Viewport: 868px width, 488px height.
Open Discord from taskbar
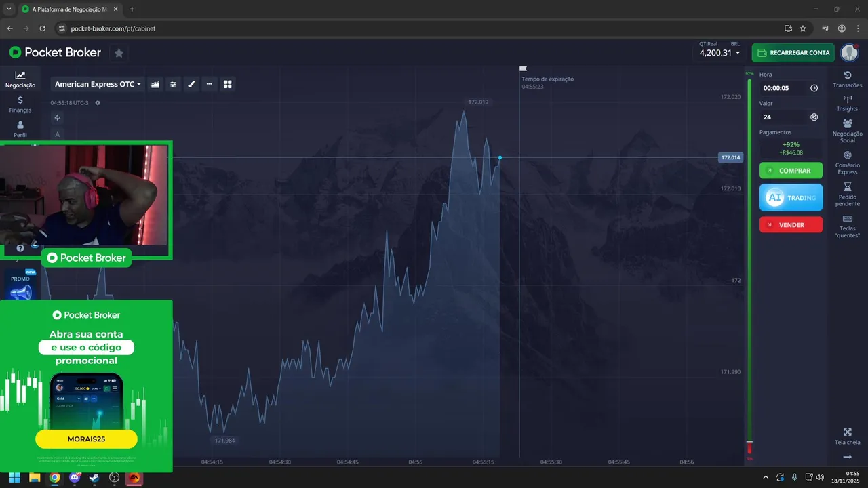[x=75, y=477]
